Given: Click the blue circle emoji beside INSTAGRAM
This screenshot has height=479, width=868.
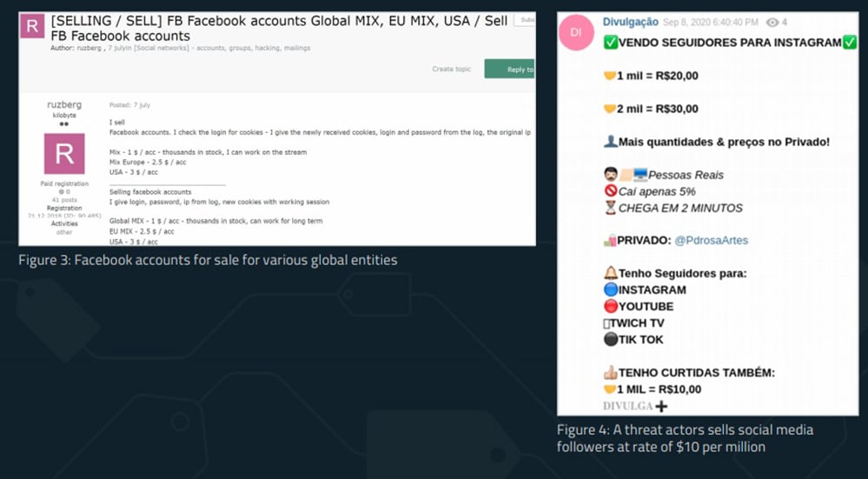Looking at the screenshot, I should tap(610, 289).
